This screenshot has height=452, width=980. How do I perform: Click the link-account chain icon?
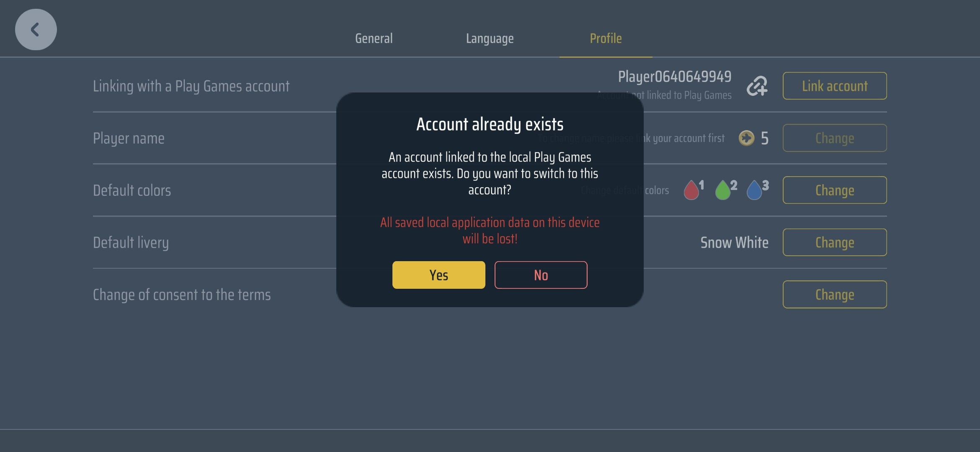(x=757, y=86)
